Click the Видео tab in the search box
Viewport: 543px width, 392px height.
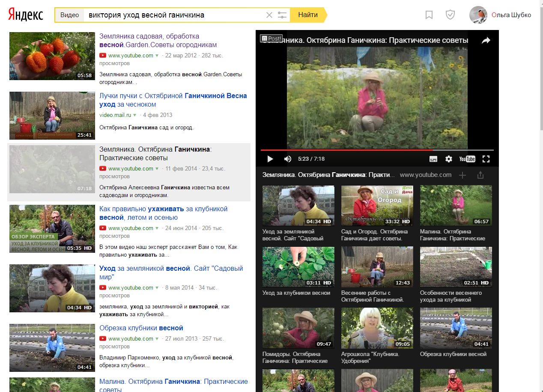pos(69,15)
